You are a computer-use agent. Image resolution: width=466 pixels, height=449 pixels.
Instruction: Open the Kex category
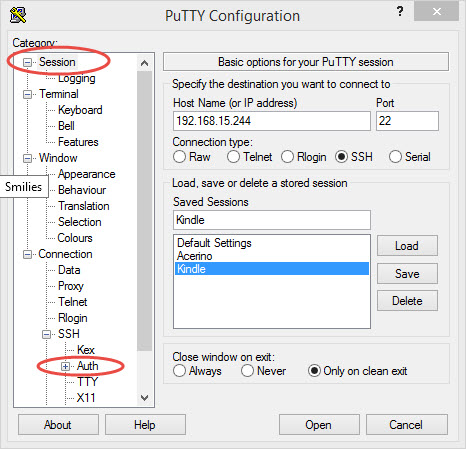pos(86,350)
